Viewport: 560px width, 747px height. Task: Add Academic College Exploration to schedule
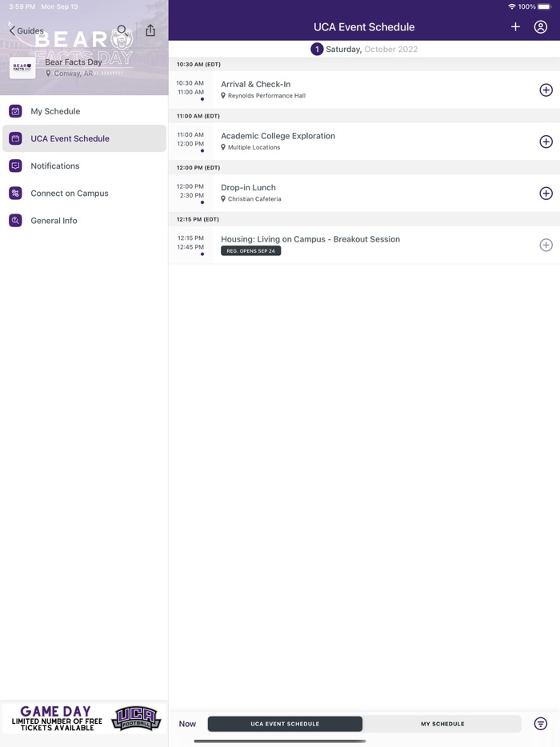546,142
